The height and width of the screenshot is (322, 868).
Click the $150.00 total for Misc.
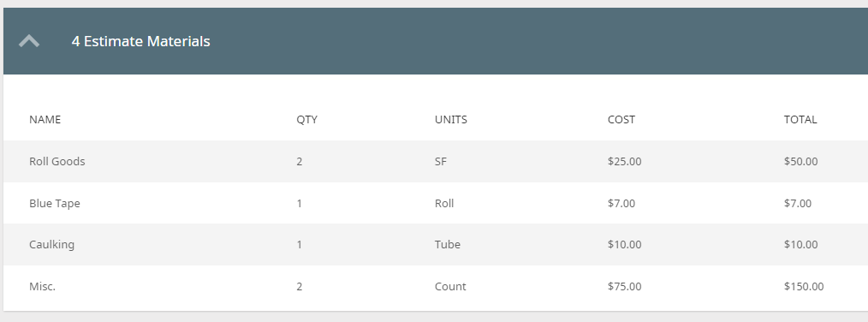(x=804, y=287)
